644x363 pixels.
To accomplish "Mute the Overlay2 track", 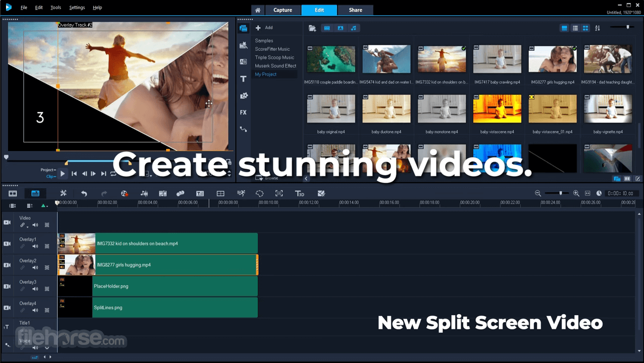I will coord(35,268).
